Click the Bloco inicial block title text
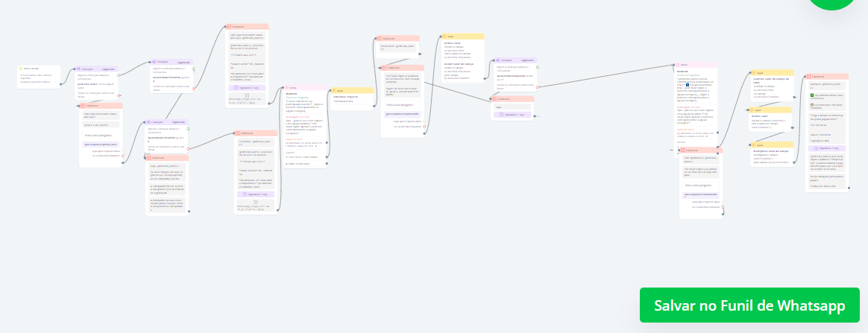Screen dimensions: 868x333 (31, 69)
